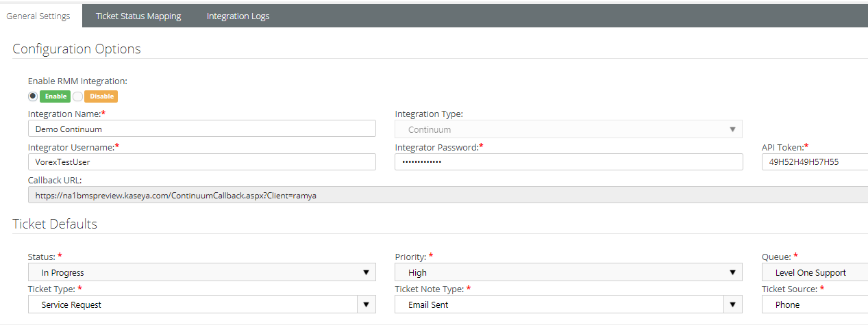Click the Integrator Username text box
Image resolution: width=868 pixels, height=325 pixels.
201,162
